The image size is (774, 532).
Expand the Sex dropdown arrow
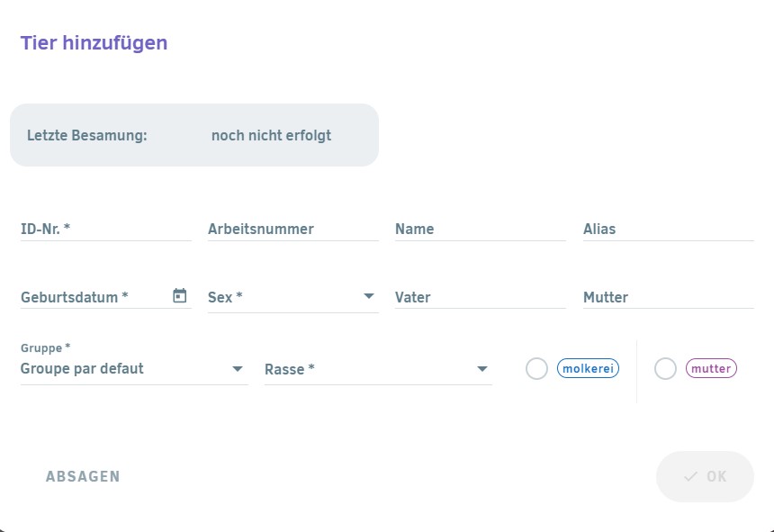click(369, 296)
